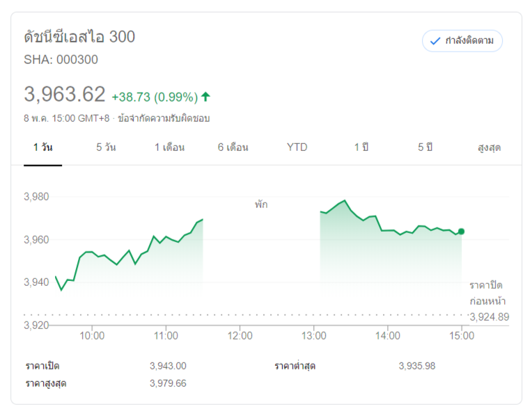Open the ข้อจำกัดความรับผิดชอบ disclaimer link

tap(164, 118)
